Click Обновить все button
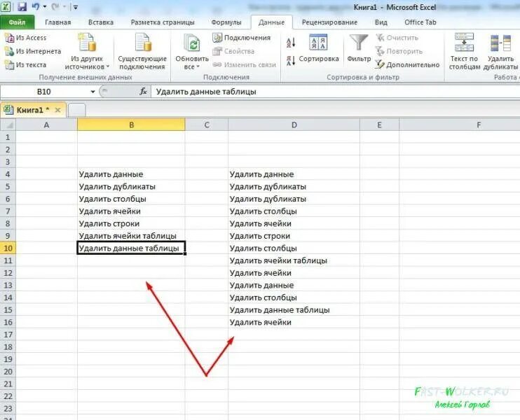The height and width of the screenshot is (420, 520). (192, 51)
